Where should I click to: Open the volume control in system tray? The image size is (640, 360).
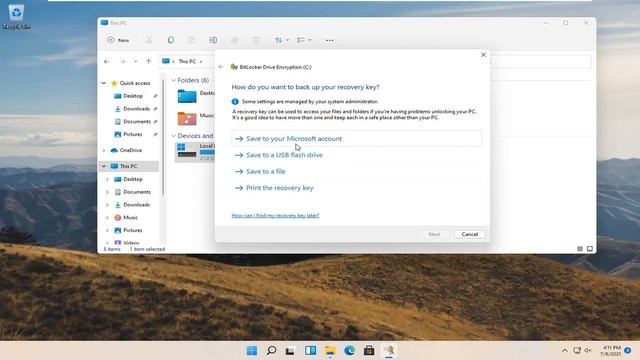[588, 351]
